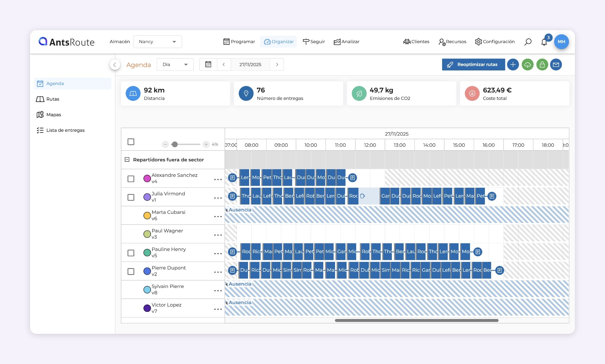Tick the Pierre Dupont checkbox
Image resolution: width=605 pixels, height=364 pixels.
[x=131, y=272]
